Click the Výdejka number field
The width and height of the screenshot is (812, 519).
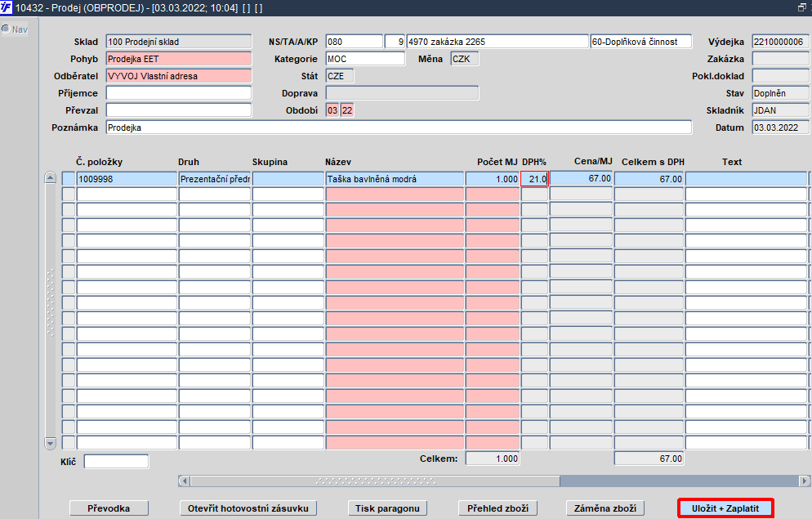(x=780, y=42)
